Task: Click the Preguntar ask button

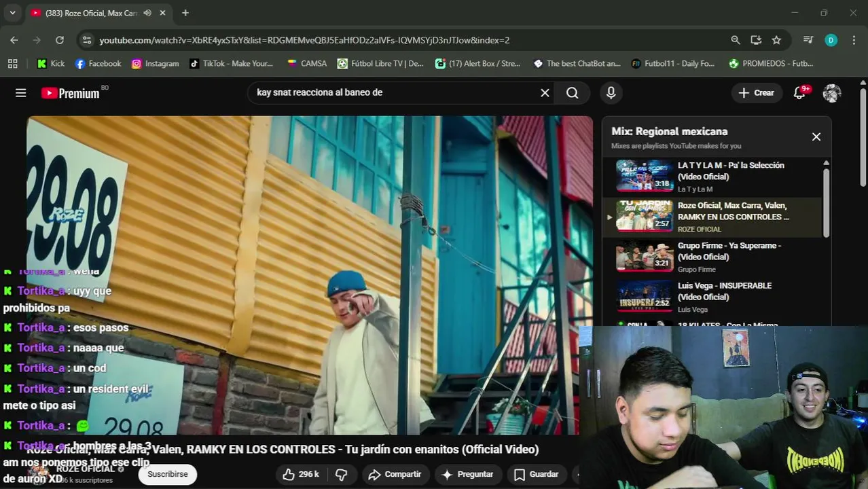Action: click(468, 474)
